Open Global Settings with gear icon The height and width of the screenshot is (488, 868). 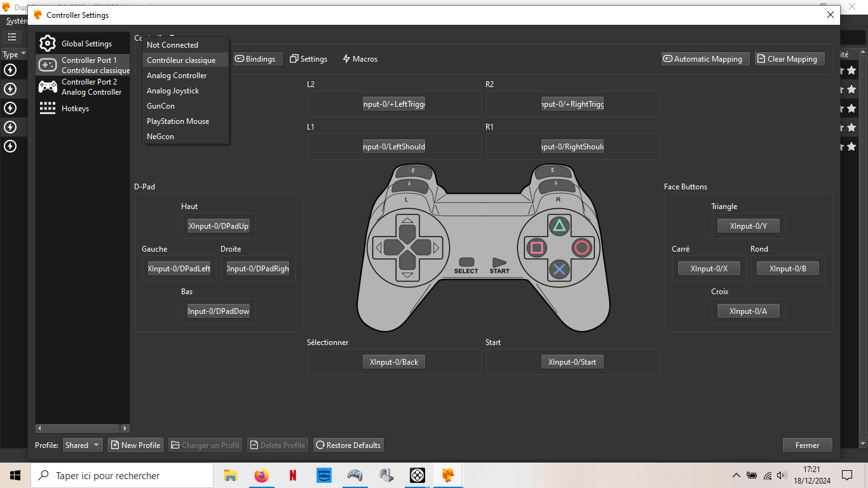83,44
